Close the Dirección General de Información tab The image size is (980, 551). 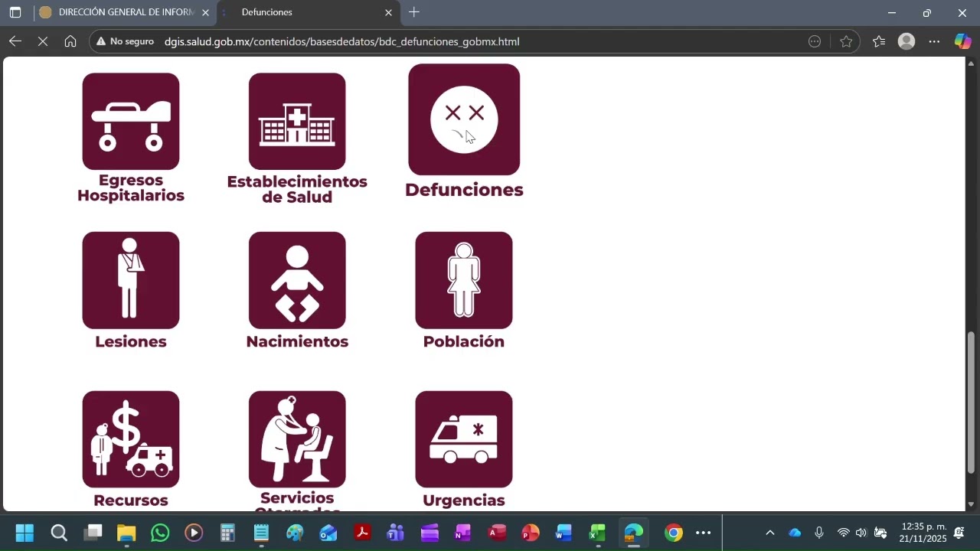click(205, 12)
